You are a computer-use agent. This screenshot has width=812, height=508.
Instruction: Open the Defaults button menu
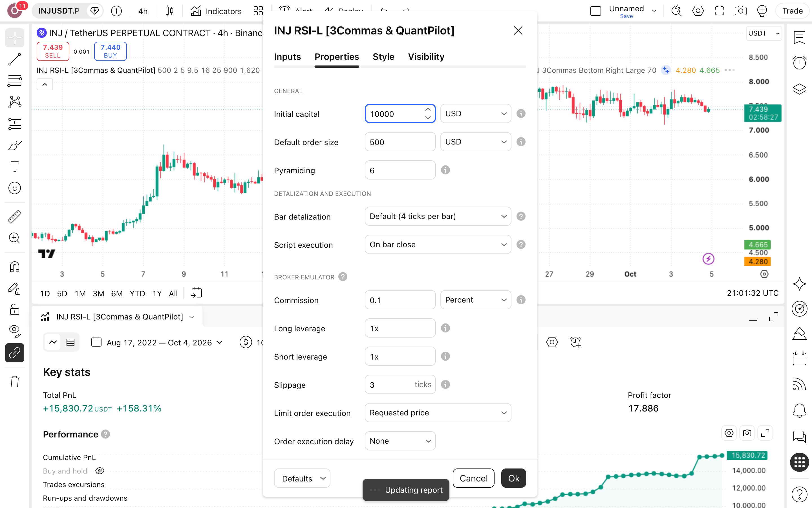[x=302, y=478]
